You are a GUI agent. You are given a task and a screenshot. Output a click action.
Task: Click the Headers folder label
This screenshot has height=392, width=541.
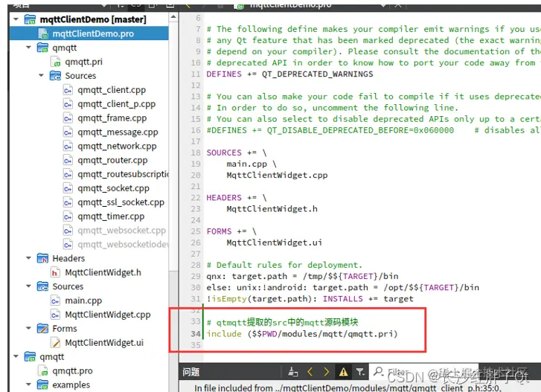tap(68, 258)
